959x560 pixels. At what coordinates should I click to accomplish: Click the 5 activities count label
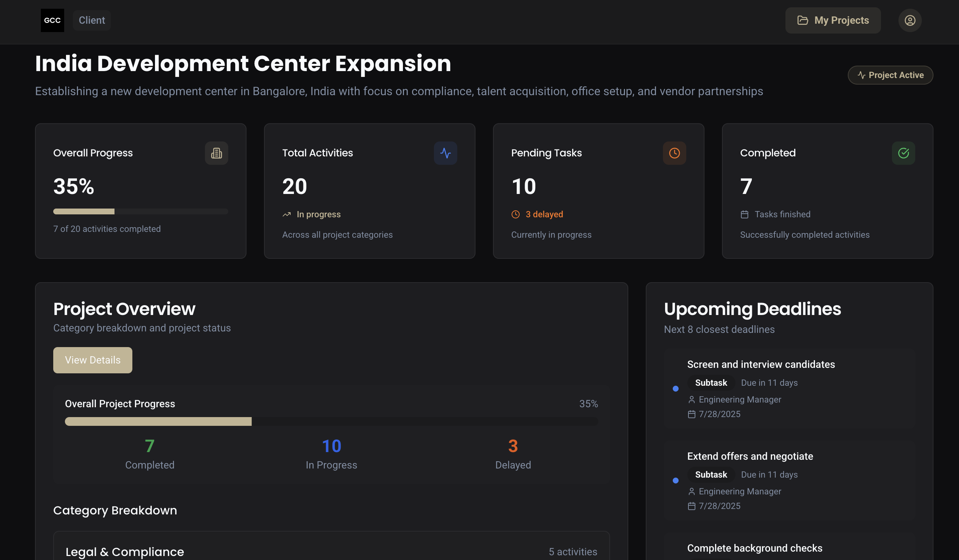point(573,552)
